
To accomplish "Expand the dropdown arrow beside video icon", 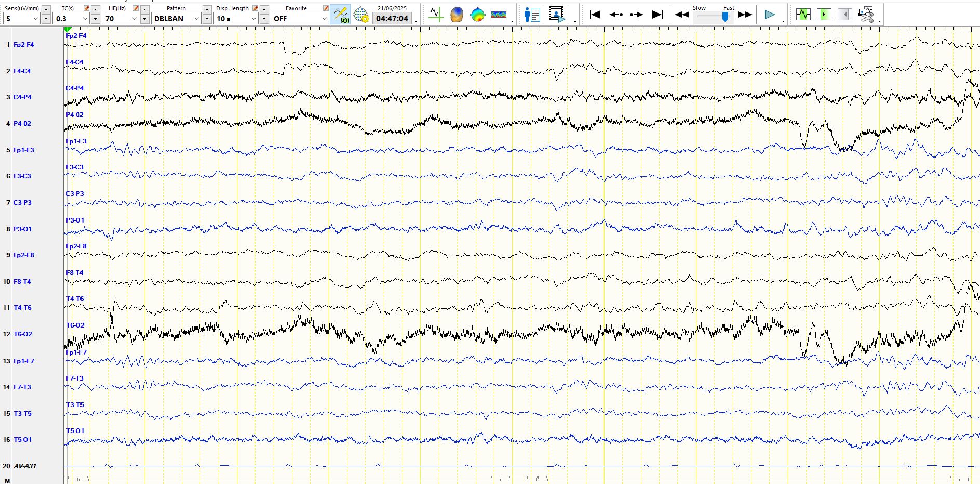I will [x=575, y=21].
